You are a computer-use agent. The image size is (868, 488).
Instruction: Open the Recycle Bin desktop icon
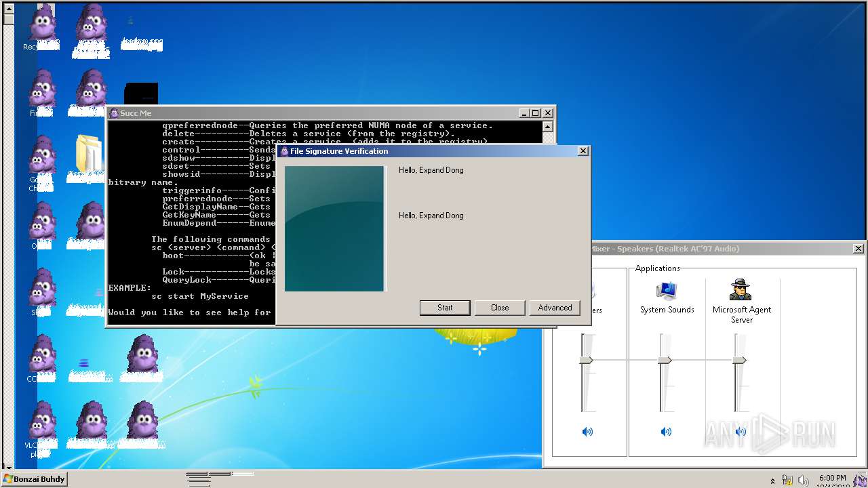[x=43, y=26]
